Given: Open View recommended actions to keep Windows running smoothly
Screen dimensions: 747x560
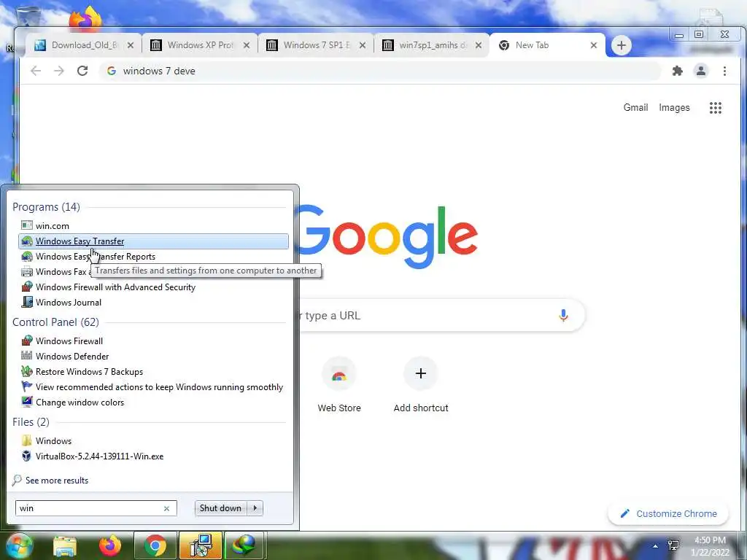Looking at the screenshot, I should [159, 386].
